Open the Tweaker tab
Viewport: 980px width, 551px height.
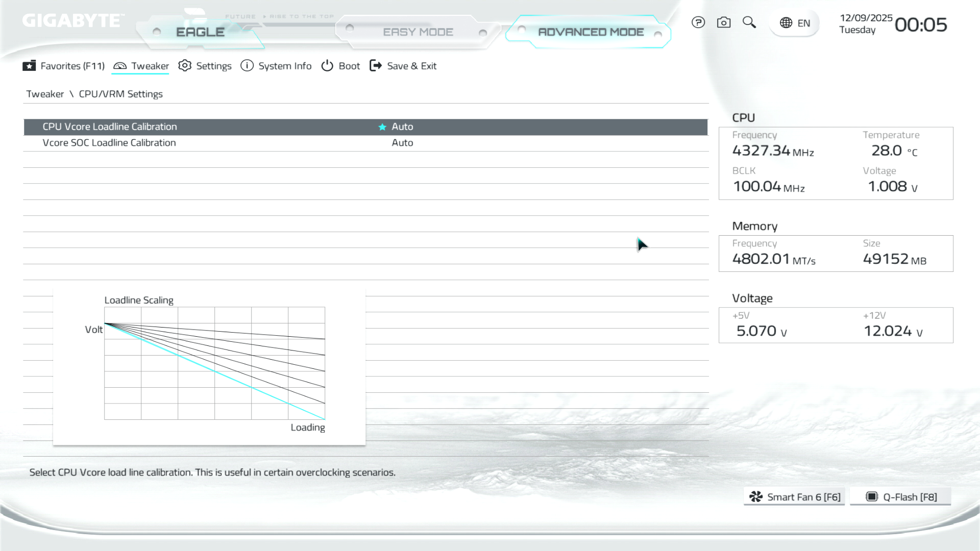[149, 66]
